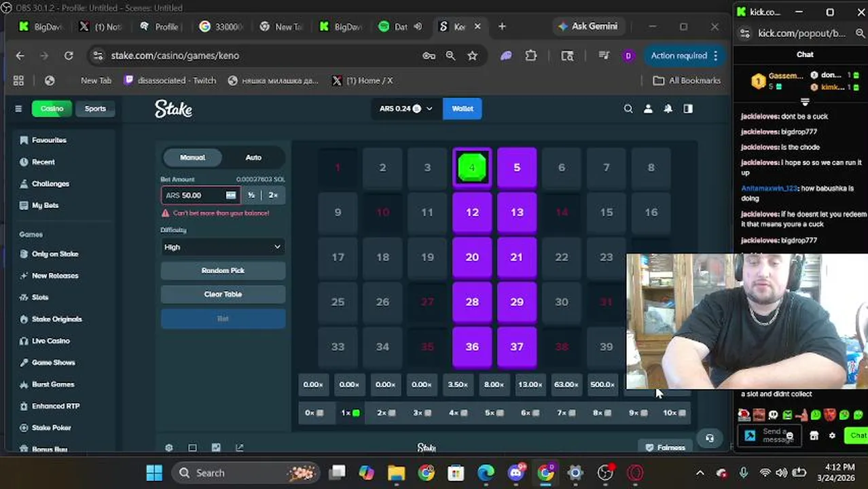Open the site info icon in the Kick popout window

pyautogui.click(x=745, y=33)
